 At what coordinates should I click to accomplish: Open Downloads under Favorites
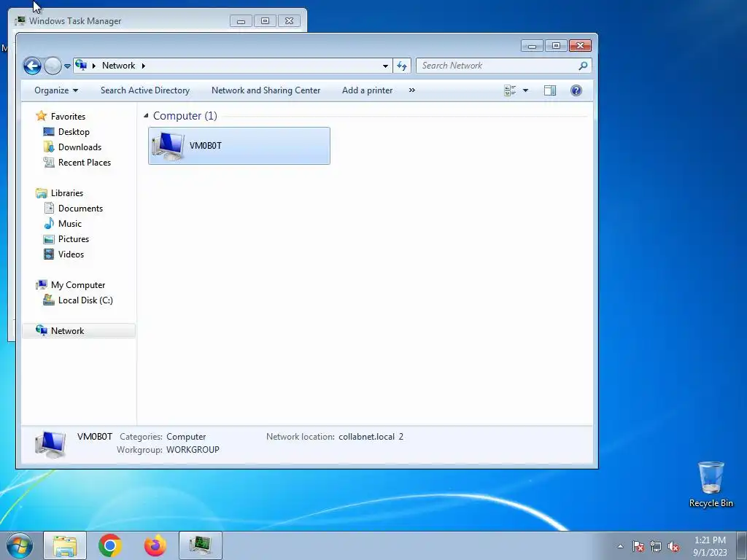(x=80, y=147)
